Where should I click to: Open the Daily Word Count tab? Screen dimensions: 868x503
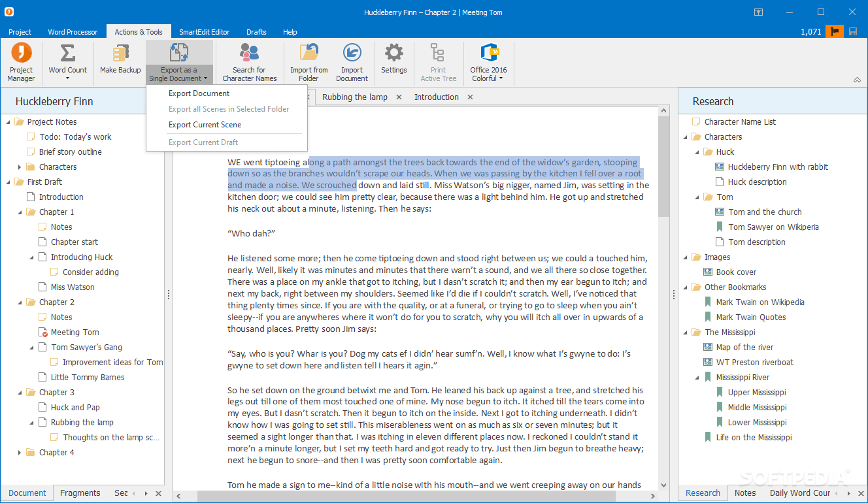(800, 493)
